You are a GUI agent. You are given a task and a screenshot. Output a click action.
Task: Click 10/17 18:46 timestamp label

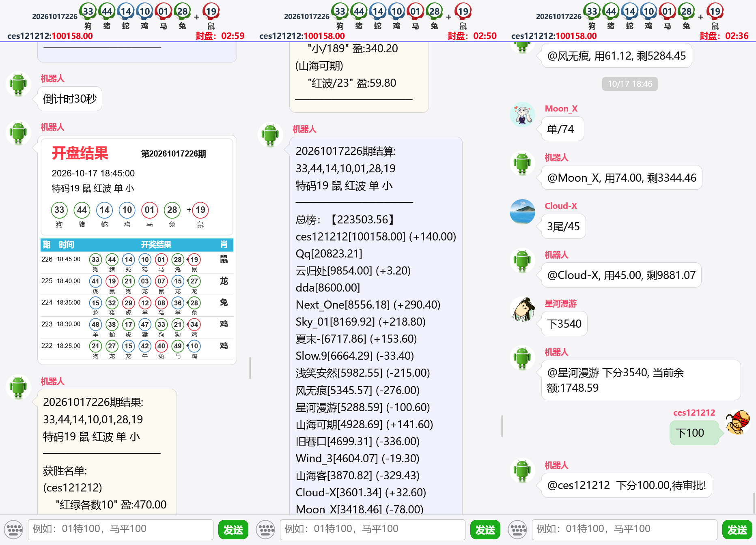pyautogui.click(x=630, y=84)
